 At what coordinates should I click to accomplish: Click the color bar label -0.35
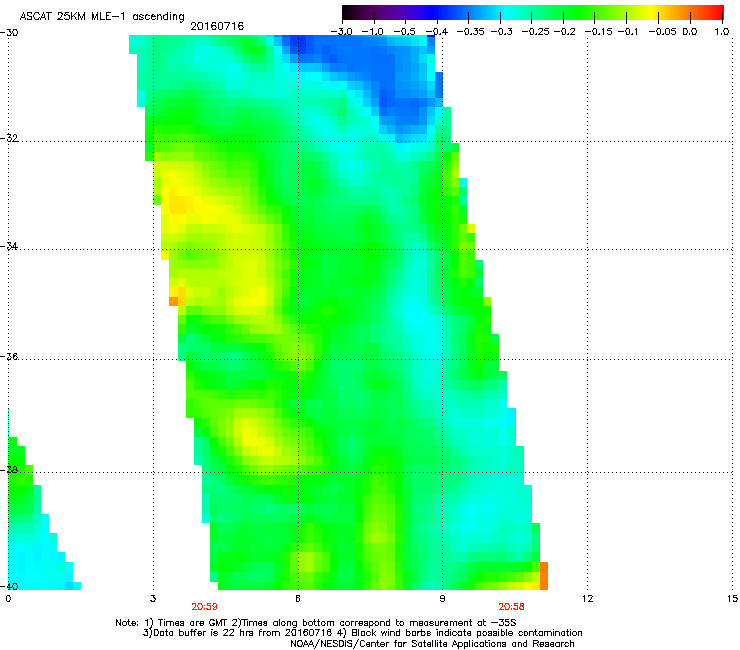469,32
